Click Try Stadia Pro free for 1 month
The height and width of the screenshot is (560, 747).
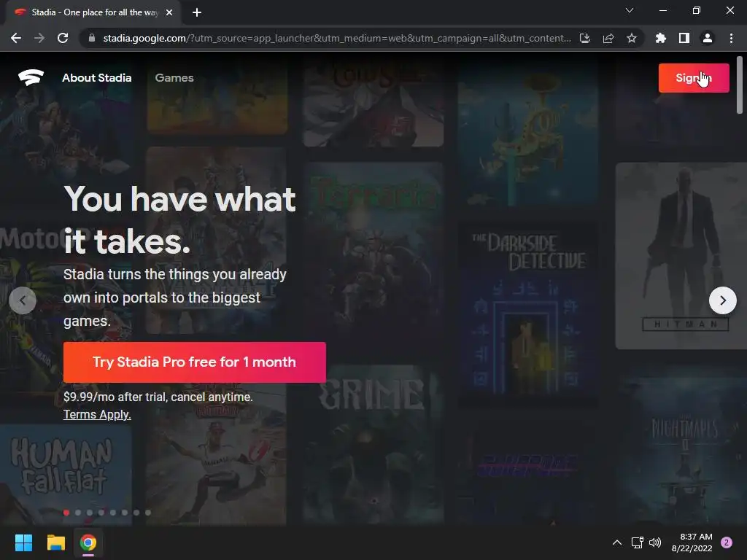[194, 362]
